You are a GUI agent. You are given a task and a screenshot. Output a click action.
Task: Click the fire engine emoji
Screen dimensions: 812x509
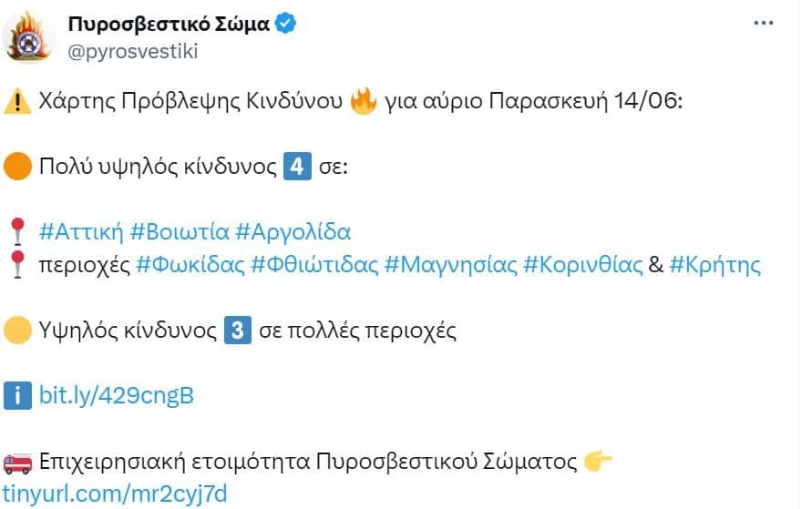[x=17, y=462]
